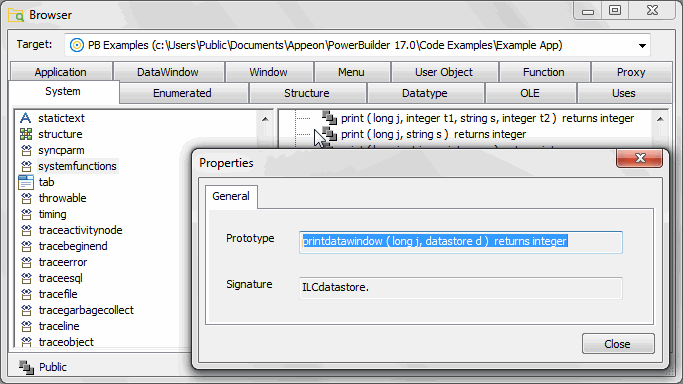The image size is (683, 384).
Task: Select tracegarbagecollect in the object list
Action: [86, 310]
